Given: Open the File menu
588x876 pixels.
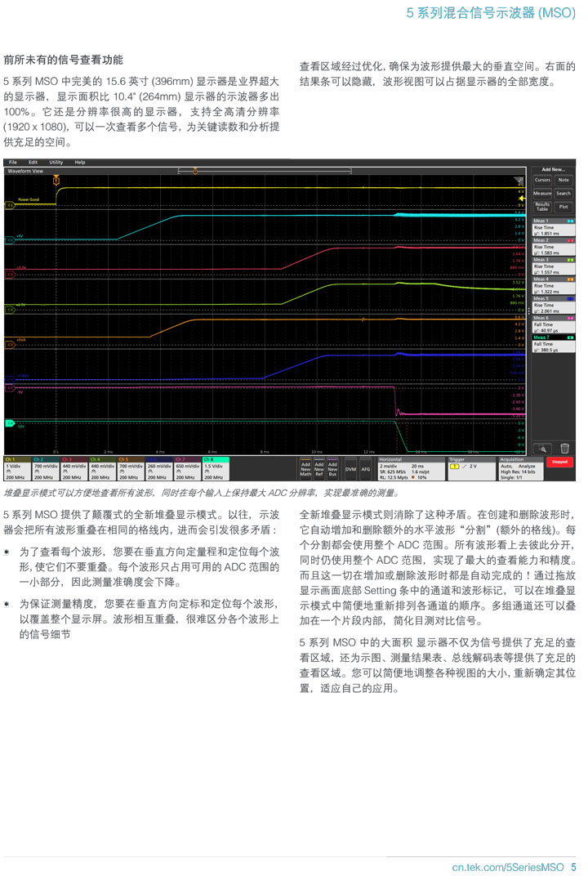Looking at the screenshot, I should [x=13, y=162].
